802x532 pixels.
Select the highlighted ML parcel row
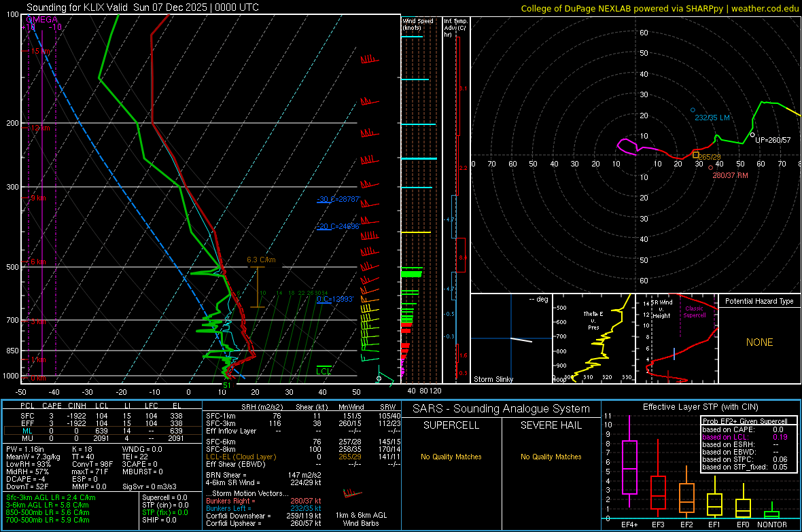pyautogui.click(x=102, y=431)
